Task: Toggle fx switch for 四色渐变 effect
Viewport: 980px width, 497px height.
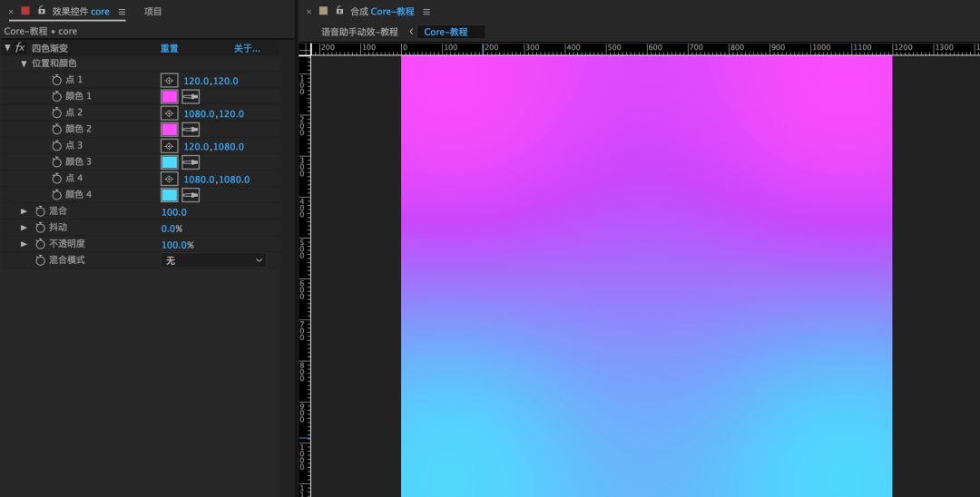Action: tap(20, 48)
